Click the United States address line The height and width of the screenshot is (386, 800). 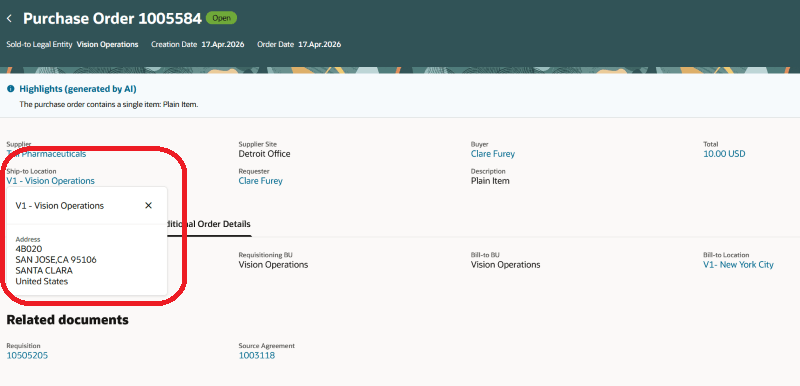click(x=41, y=281)
